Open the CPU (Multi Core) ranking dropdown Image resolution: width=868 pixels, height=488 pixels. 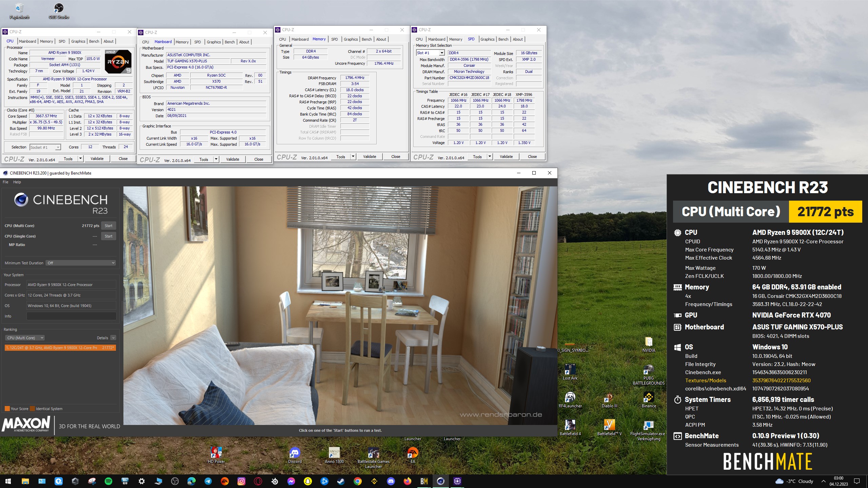pyautogui.click(x=25, y=338)
